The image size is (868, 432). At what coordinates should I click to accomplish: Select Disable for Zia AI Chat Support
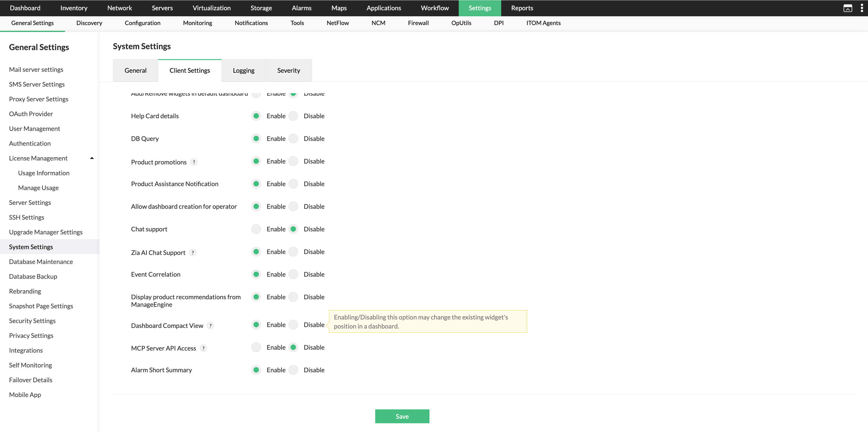(x=294, y=251)
